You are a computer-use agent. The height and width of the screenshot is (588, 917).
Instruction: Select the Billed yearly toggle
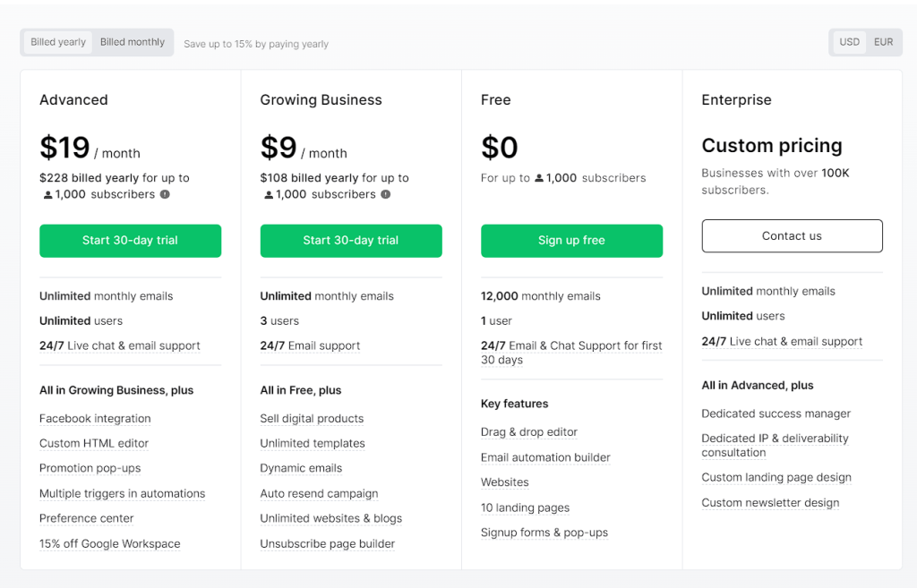(56, 41)
